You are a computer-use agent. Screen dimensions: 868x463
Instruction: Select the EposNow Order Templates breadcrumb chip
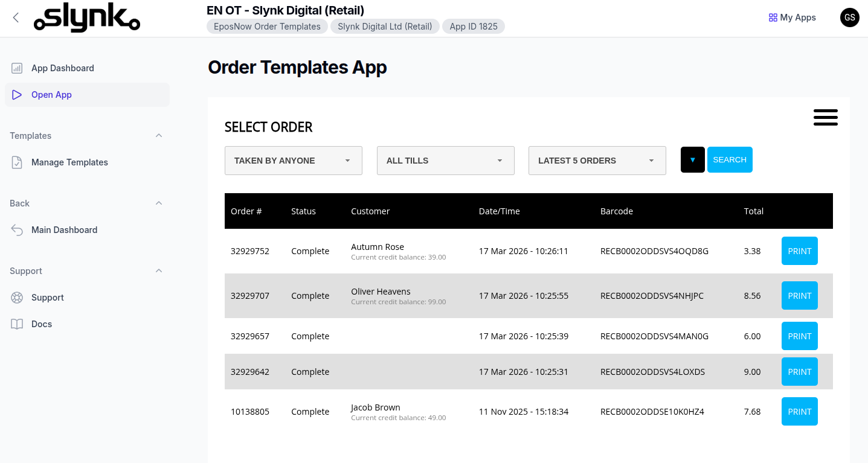pyautogui.click(x=267, y=26)
